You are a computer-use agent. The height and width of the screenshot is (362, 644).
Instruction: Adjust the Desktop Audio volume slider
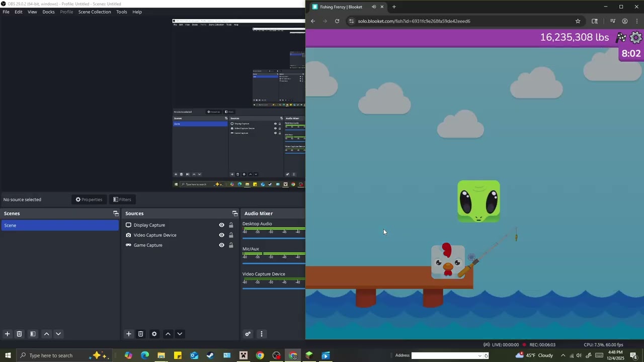point(274,238)
